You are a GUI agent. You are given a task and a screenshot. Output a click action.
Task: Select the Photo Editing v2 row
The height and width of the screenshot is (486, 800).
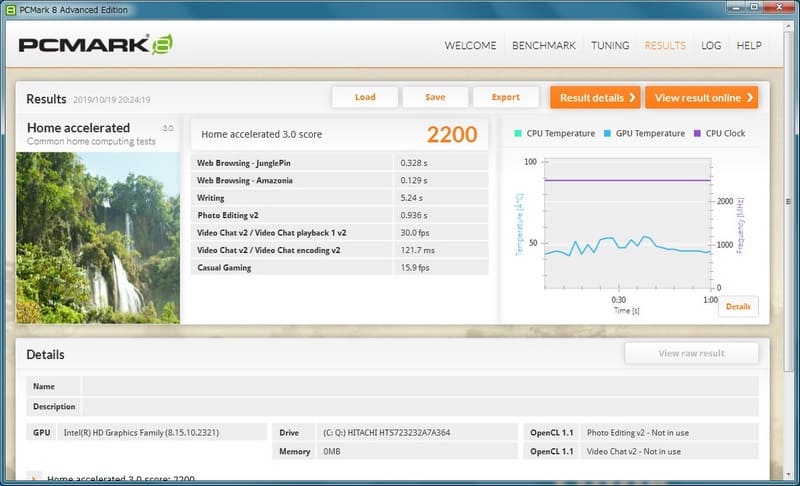click(x=339, y=215)
